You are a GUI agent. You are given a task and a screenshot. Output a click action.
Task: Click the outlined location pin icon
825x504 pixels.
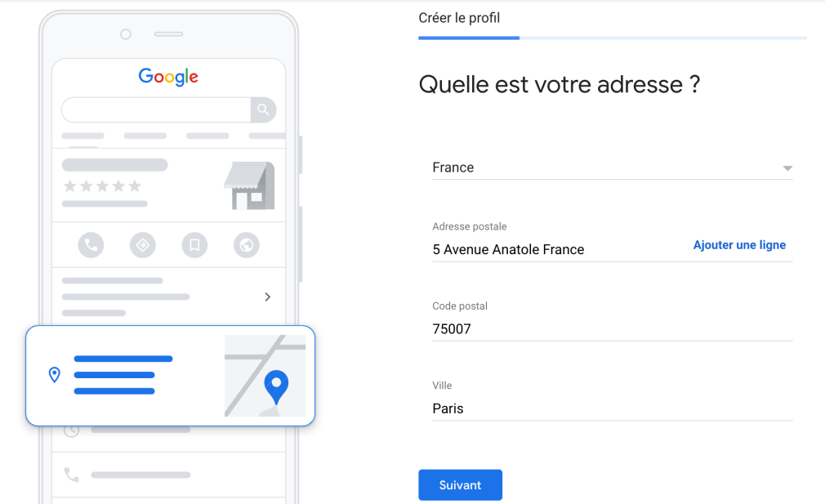(54, 375)
